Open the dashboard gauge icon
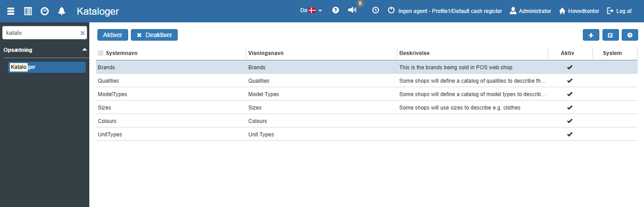The image size is (644, 207). click(x=45, y=11)
